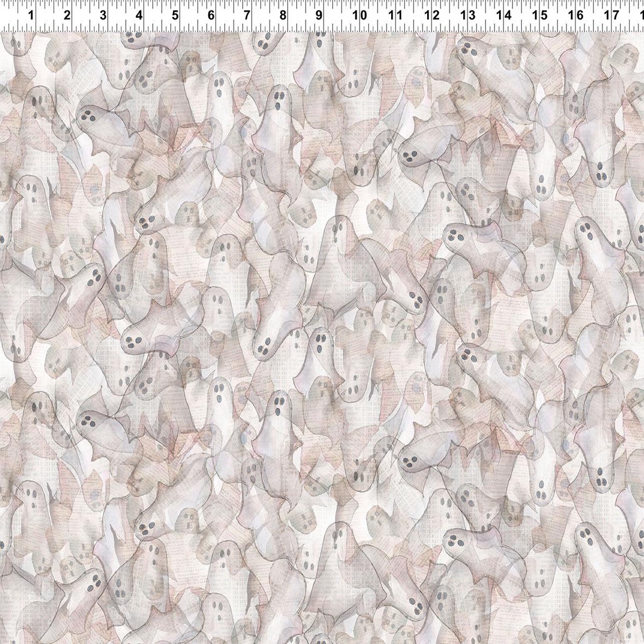Screen dimensions: 644x644
Task: Click the ruler number 1
Action: pos(31,16)
